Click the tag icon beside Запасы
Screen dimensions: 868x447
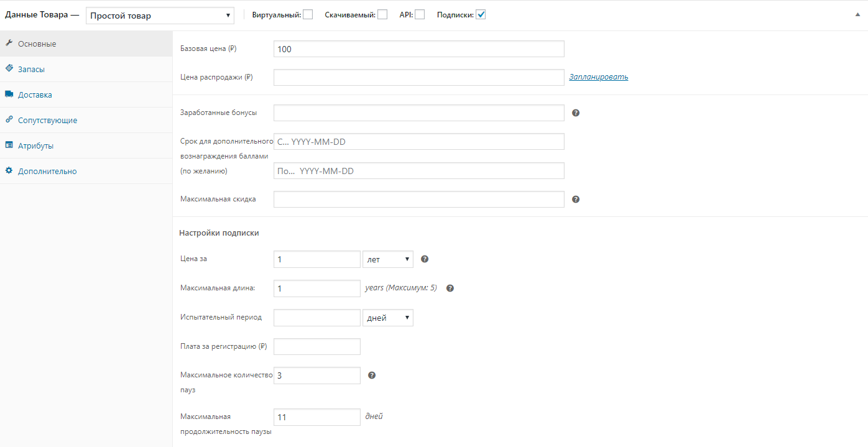tap(9, 69)
